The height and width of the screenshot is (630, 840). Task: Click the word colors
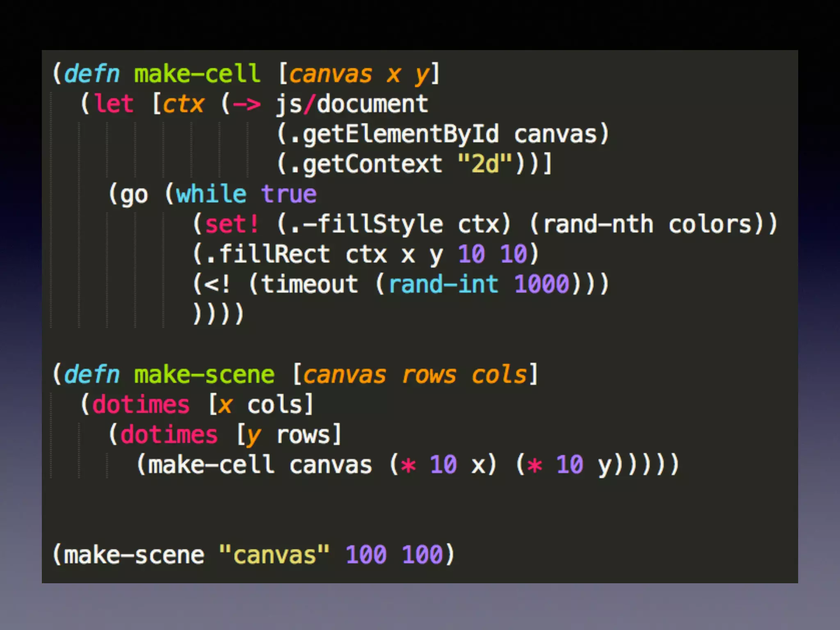tap(710, 224)
